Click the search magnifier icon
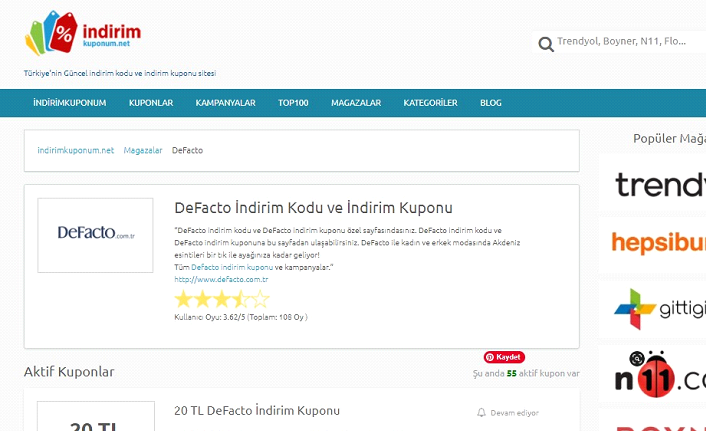The image size is (706, 431). coord(545,44)
